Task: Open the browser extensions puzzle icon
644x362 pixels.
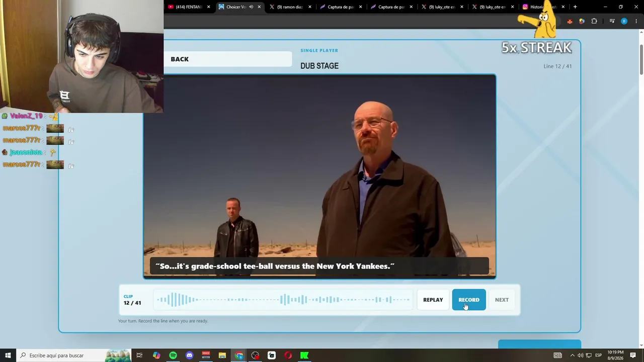Action: coord(594,21)
